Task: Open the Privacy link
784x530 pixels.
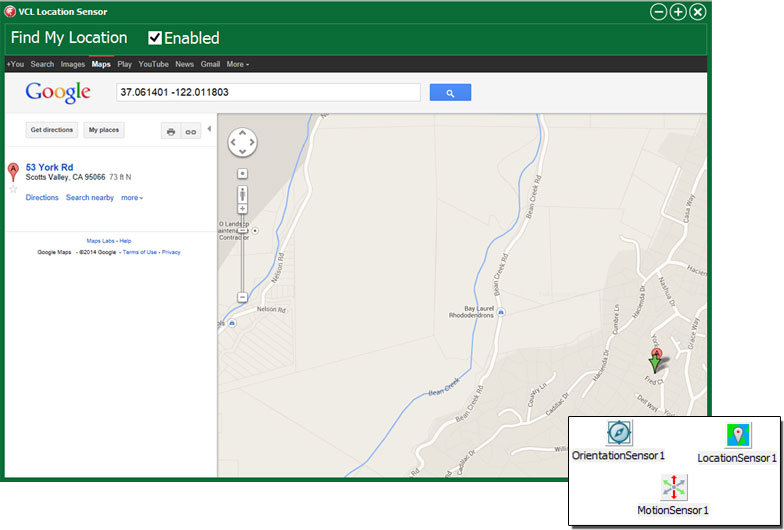Action: coord(171,252)
